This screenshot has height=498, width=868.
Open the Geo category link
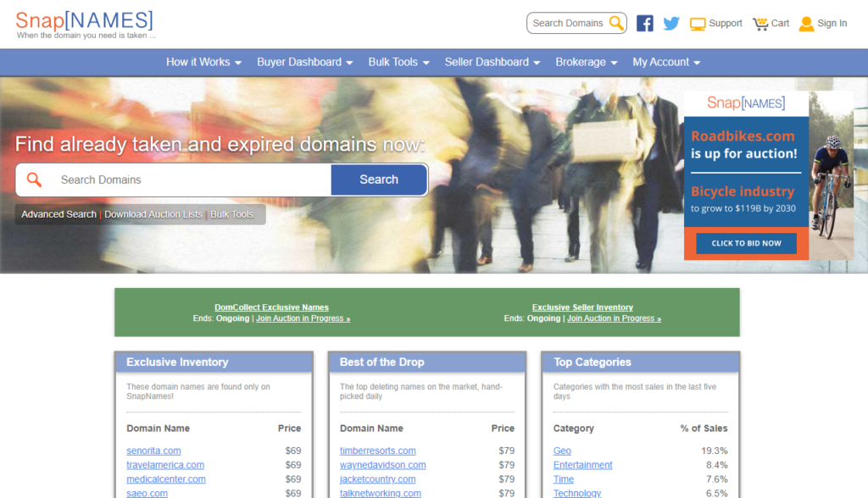(x=562, y=451)
